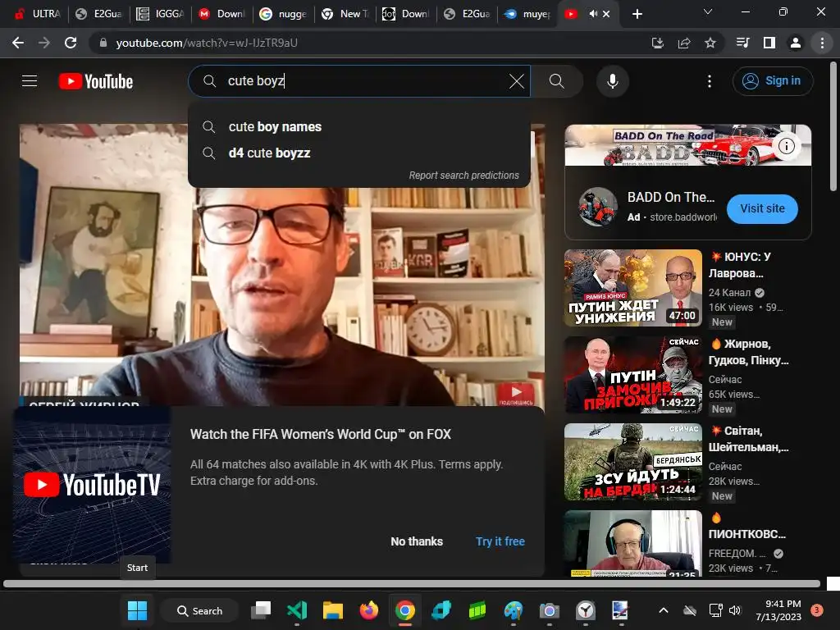Open the Windows Start menu
This screenshot has height=630, width=840.
tap(137, 610)
